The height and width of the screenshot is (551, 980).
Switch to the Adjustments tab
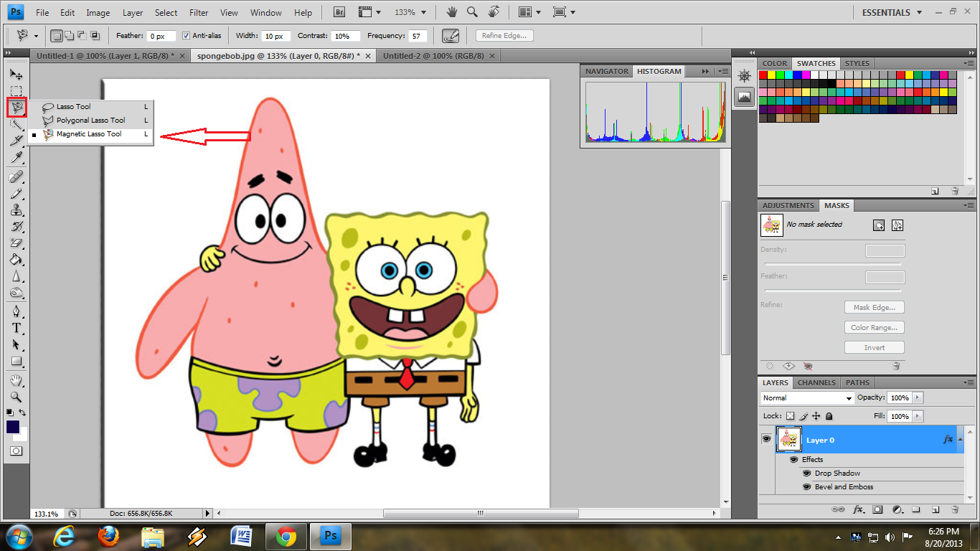(x=788, y=205)
